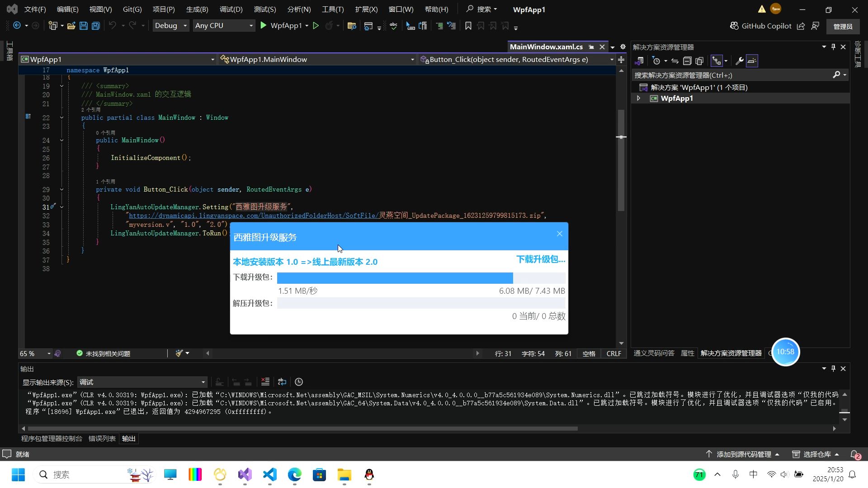Screen dimensions: 868x488
Task: Click the clear all output icon
Action: pos(265,382)
